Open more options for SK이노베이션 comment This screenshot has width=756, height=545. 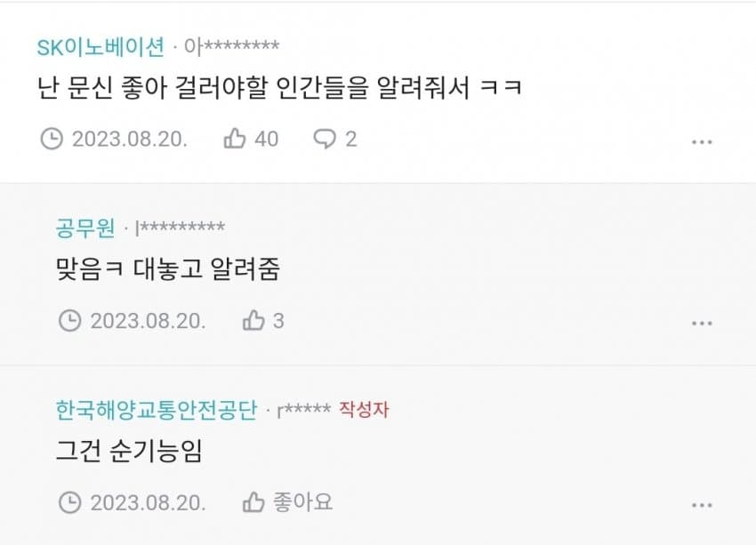click(x=702, y=140)
